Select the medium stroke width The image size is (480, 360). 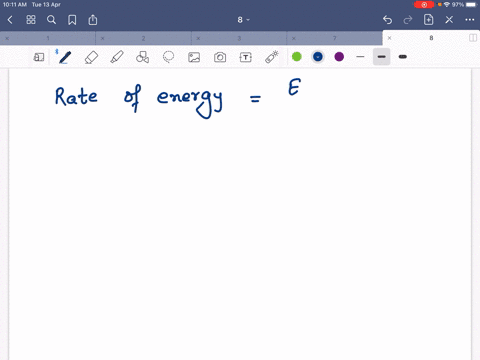(x=382, y=57)
